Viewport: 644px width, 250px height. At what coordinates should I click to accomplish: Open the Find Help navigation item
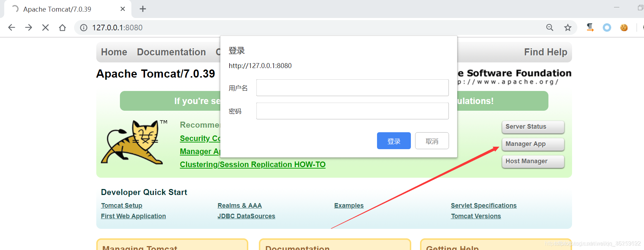point(546,52)
